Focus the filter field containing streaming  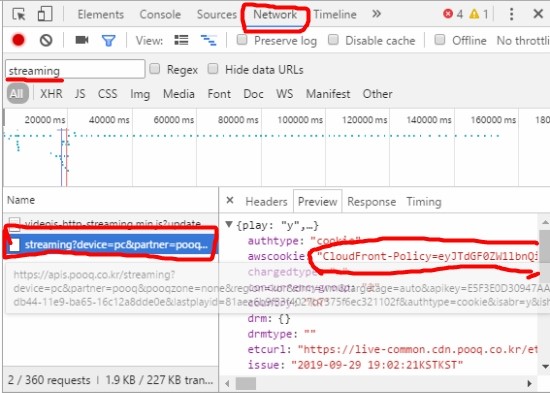point(75,69)
